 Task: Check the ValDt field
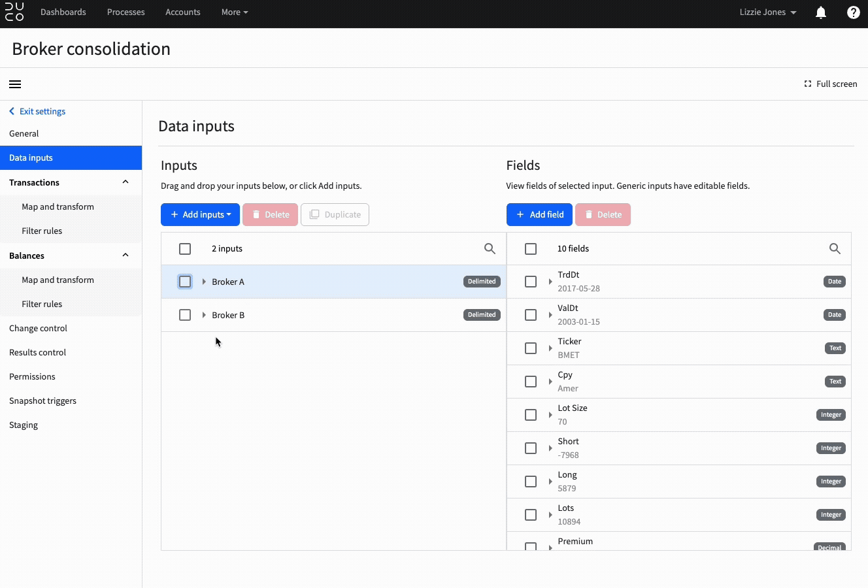[x=531, y=315]
